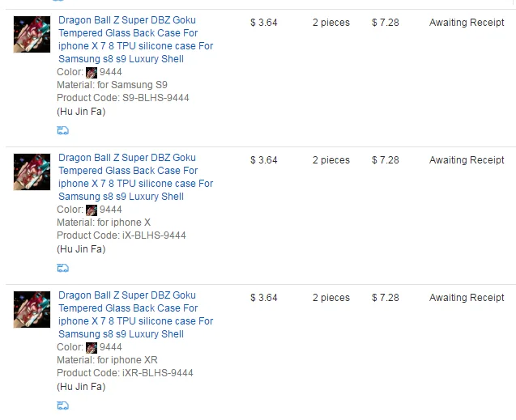This screenshot has width=516, height=420.
Task: Select the 9444 color swatch for iphone X item
Action: point(92,210)
